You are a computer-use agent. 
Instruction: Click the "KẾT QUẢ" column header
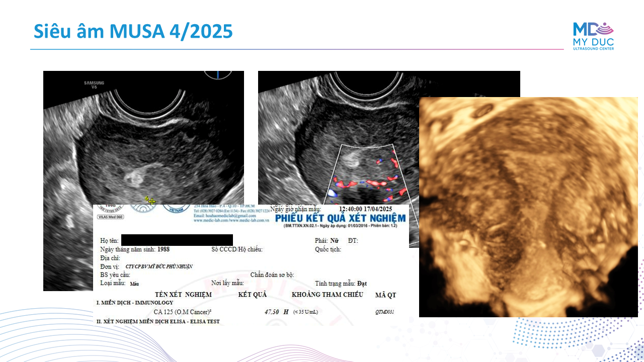(x=252, y=294)
